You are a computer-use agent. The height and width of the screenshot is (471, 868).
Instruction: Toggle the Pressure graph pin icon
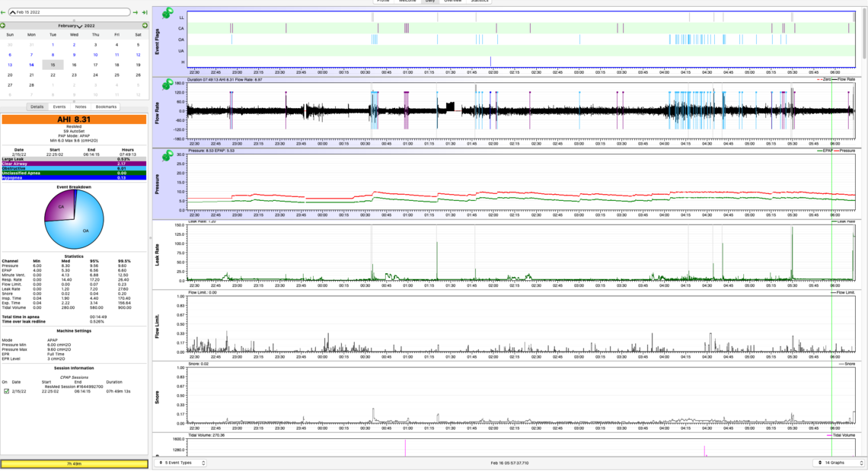point(167,156)
